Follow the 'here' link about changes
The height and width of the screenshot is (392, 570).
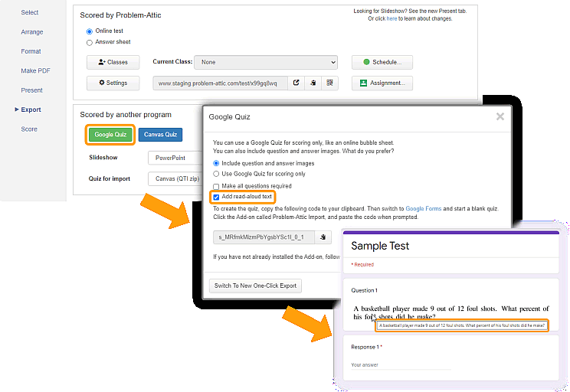click(391, 18)
